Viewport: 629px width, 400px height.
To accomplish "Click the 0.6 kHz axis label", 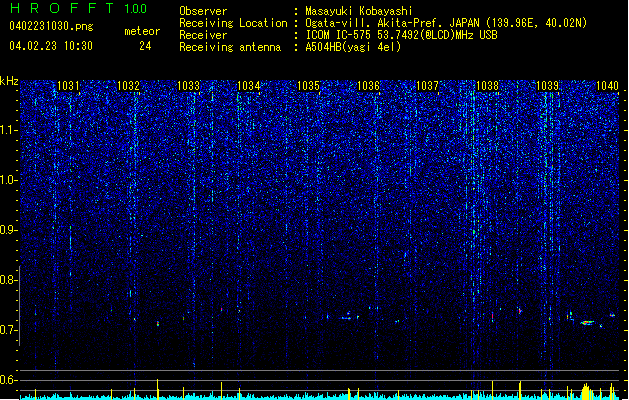I will click(x=9, y=380).
